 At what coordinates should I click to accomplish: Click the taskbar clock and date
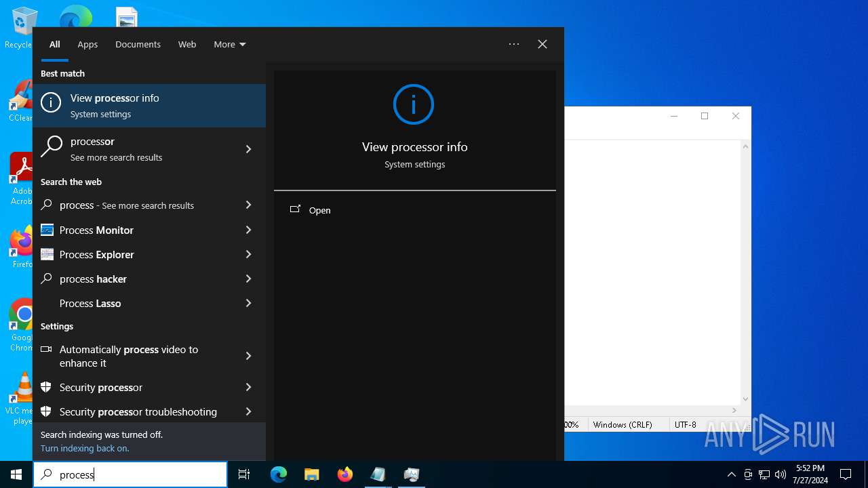(x=810, y=474)
